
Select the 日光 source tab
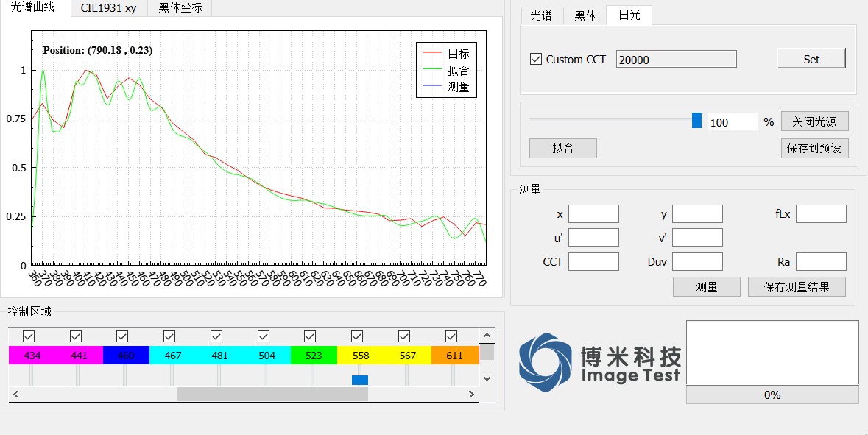(x=629, y=15)
